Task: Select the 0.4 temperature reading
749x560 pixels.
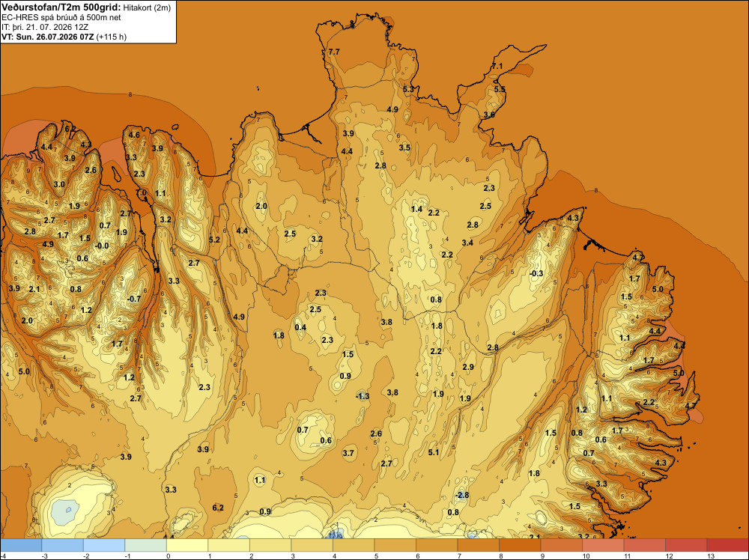Action: (x=300, y=327)
